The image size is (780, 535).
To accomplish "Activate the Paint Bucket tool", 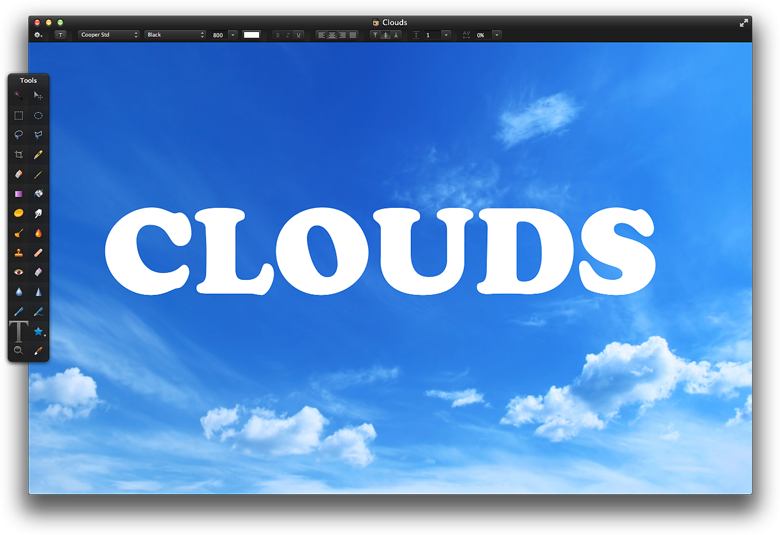I will 38,194.
